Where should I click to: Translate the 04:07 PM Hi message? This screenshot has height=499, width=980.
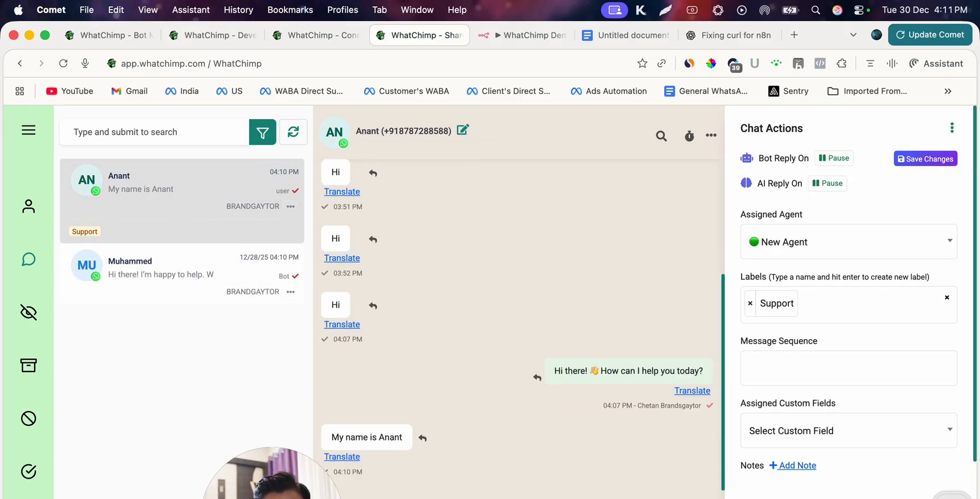click(342, 324)
